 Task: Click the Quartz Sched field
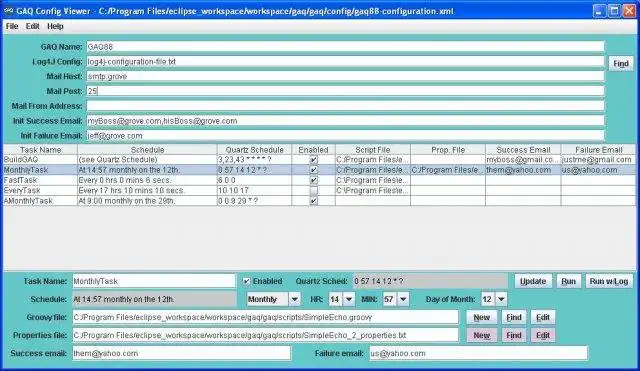pyautogui.click(x=431, y=281)
